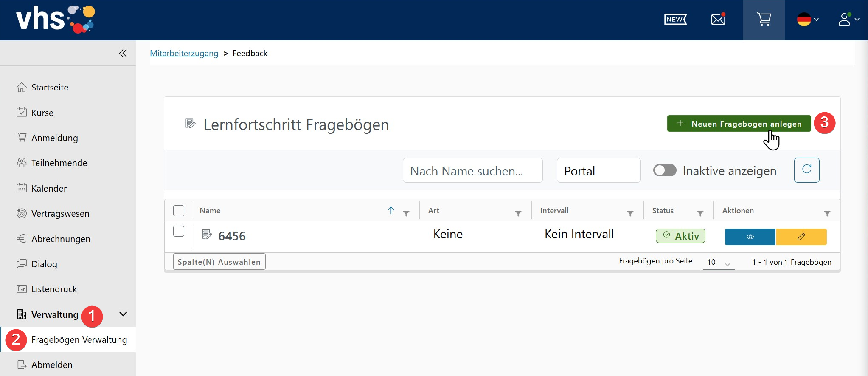This screenshot has width=868, height=376.
Task: Focus the Nach Name suchen field
Action: pyautogui.click(x=472, y=170)
